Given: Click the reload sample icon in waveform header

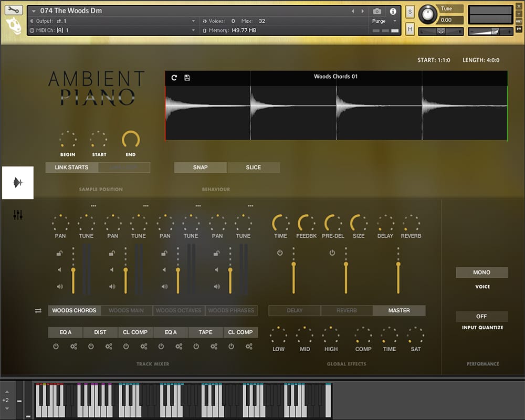Looking at the screenshot, I should pyautogui.click(x=174, y=78).
